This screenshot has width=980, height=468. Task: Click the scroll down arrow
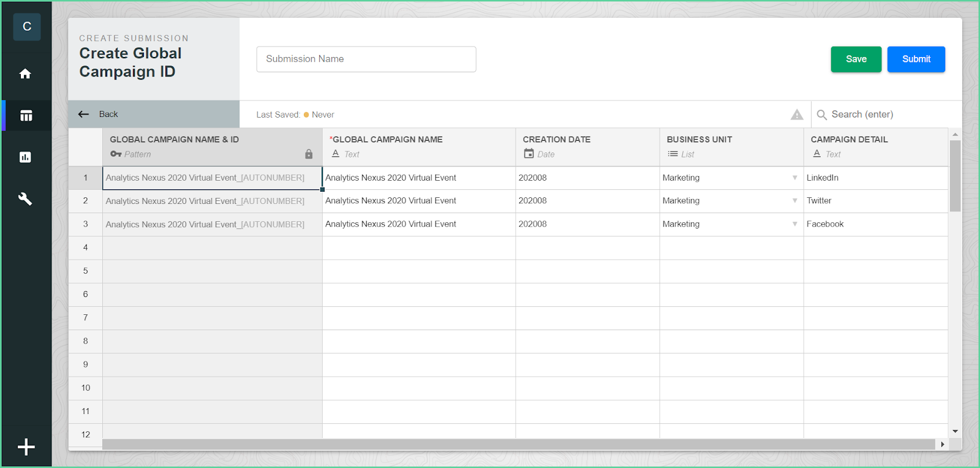955,432
